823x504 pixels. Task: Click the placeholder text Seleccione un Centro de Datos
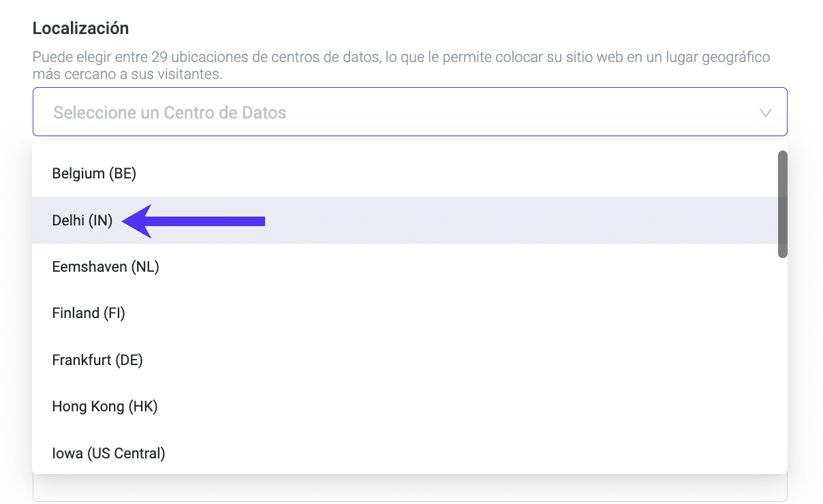(170, 112)
